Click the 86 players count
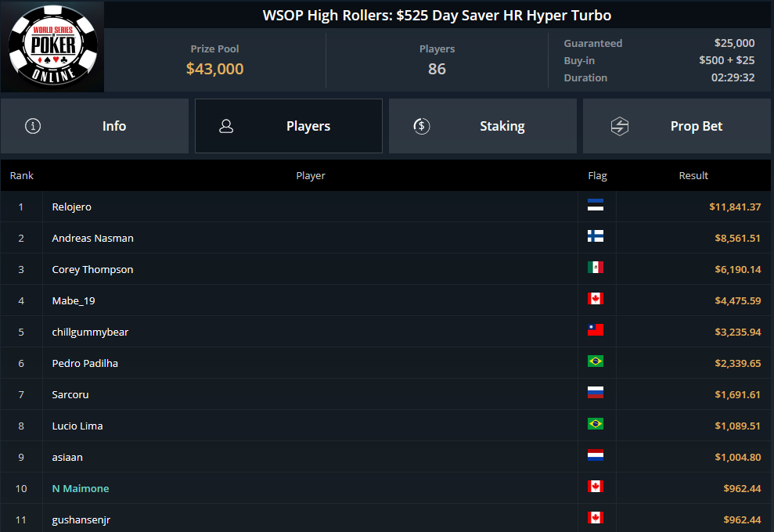This screenshot has height=532, width=774. click(x=437, y=69)
